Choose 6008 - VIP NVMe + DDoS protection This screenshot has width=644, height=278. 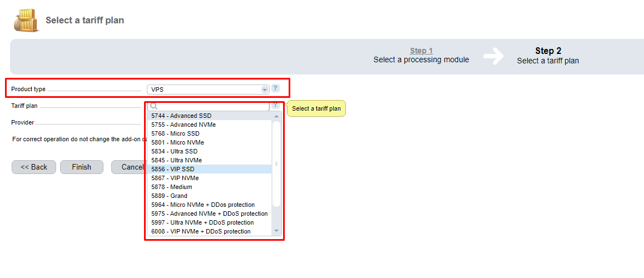(201, 231)
